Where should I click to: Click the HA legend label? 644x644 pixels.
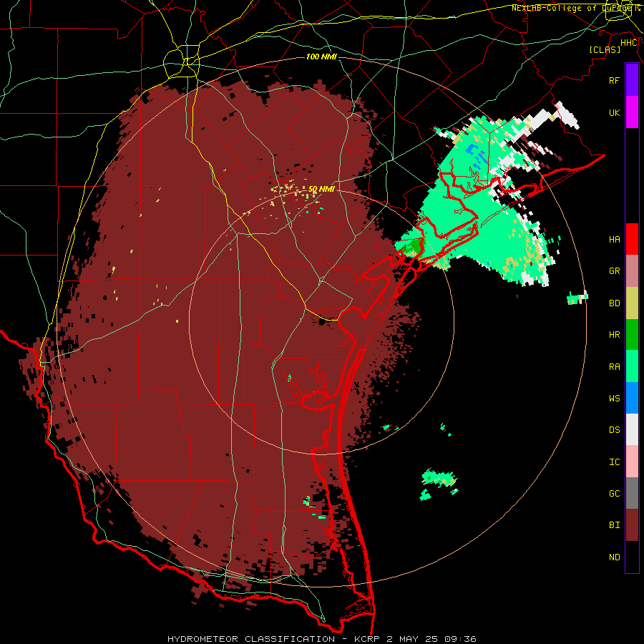(615, 239)
